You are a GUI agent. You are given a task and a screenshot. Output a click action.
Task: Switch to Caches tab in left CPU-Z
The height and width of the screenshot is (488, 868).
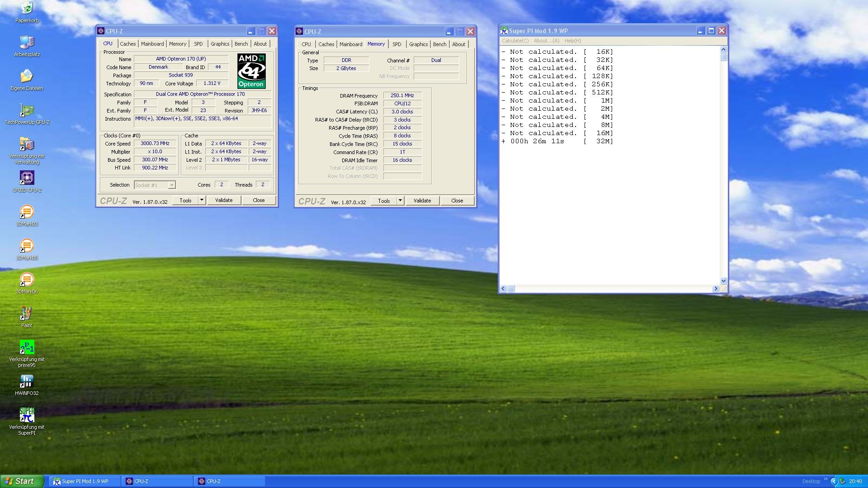[x=127, y=44]
